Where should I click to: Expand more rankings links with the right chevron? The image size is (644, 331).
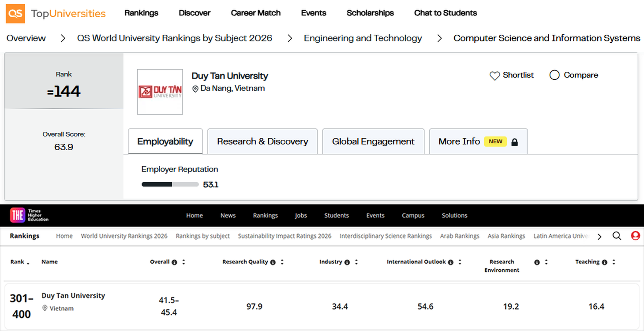[x=599, y=237]
